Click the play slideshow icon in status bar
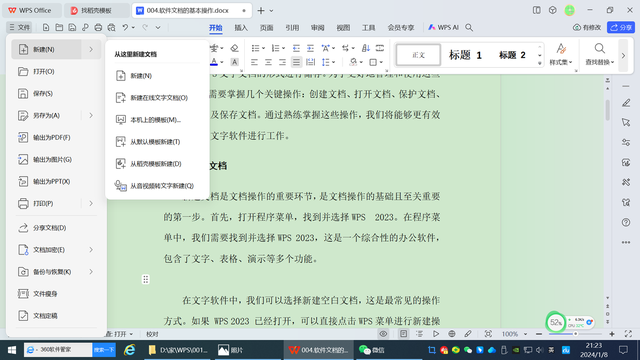The width and height of the screenshot is (640, 360). (436, 334)
